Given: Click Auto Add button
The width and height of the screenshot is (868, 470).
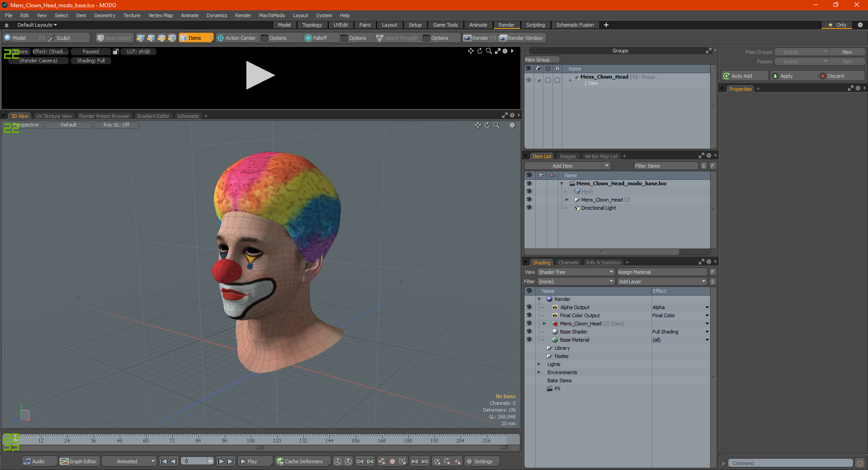Looking at the screenshot, I should pyautogui.click(x=745, y=76).
